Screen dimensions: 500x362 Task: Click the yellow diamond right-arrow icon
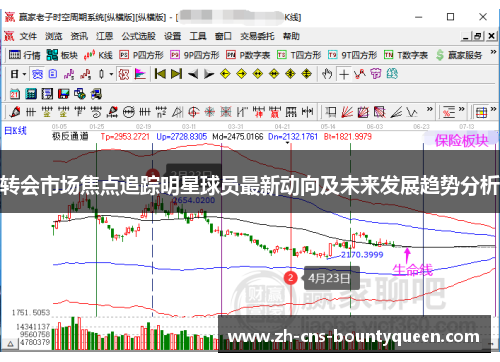(242, 74)
